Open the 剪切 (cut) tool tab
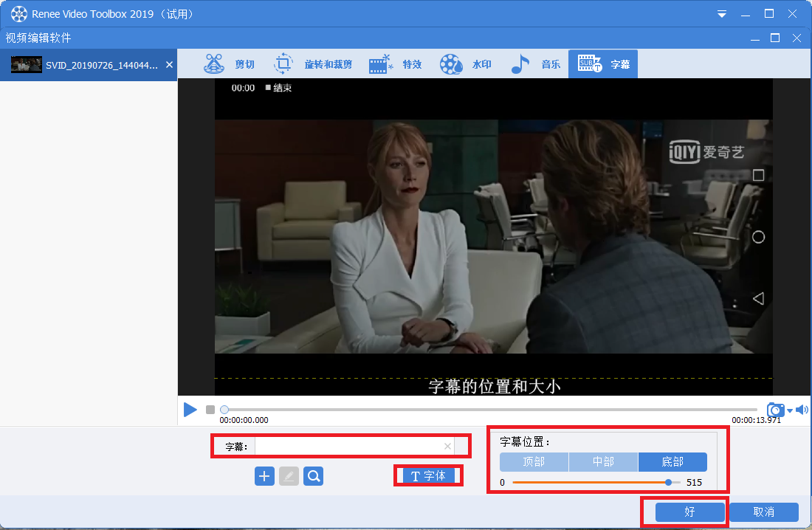 pyautogui.click(x=230, y=64)
